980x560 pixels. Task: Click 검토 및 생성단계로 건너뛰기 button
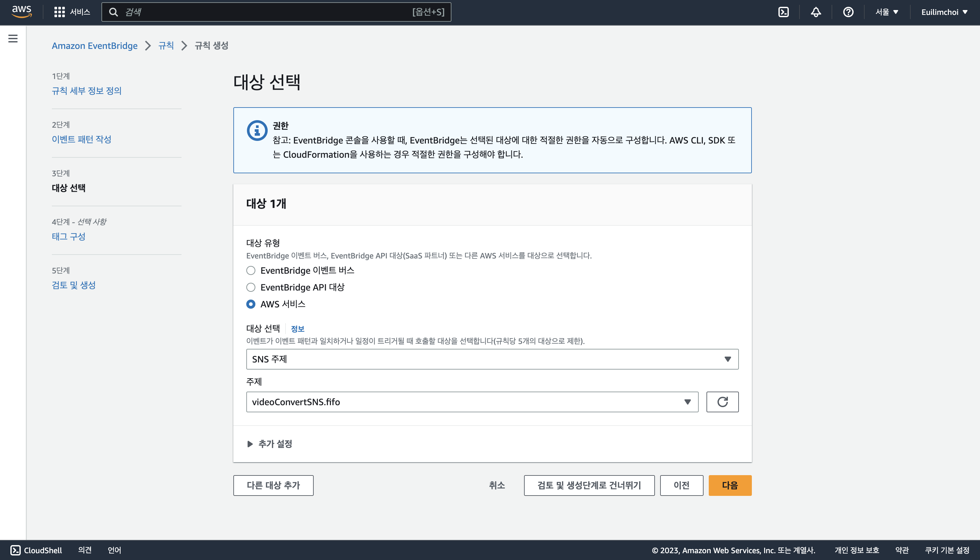click(589, 486)
